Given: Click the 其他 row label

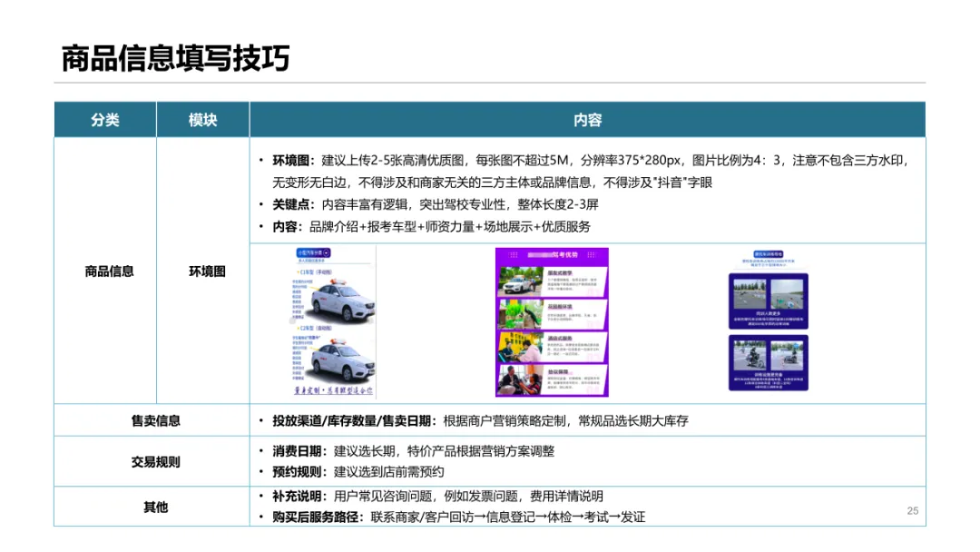Looking at the screenshot, I should [x=156, y=507].
